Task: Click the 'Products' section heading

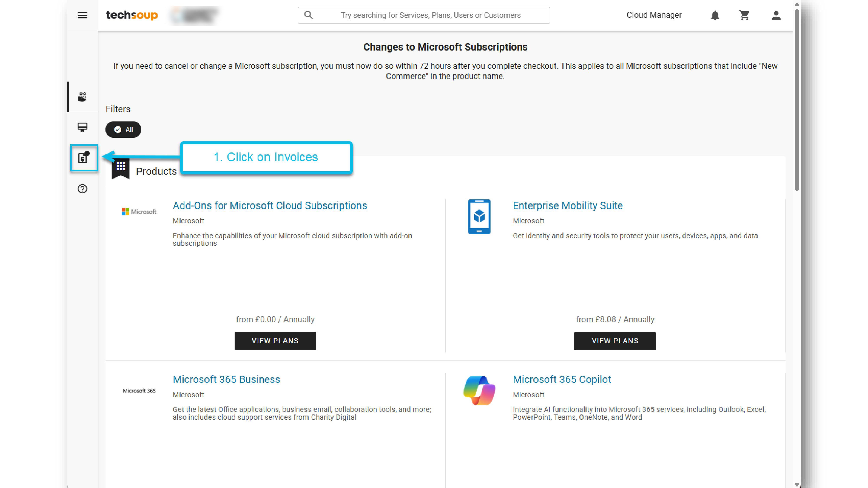Action: [x=156, y=171]
